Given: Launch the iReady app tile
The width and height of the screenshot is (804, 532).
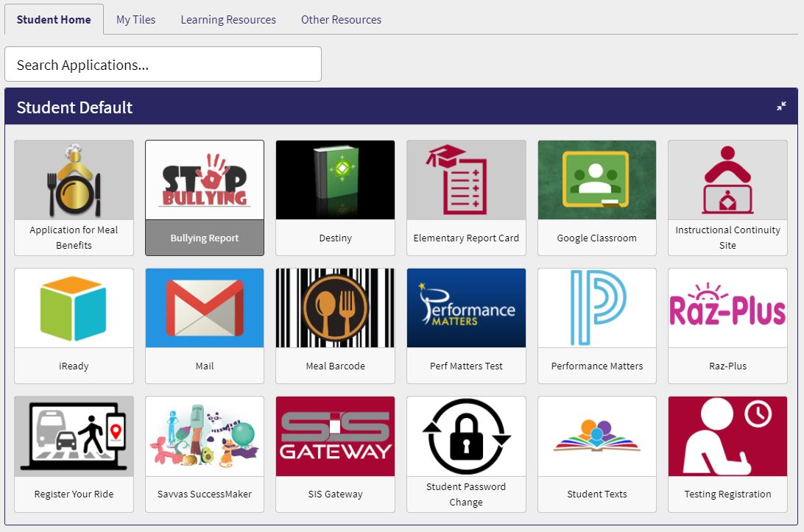Looking at the screenshot, I should click(x=74, y=308).
